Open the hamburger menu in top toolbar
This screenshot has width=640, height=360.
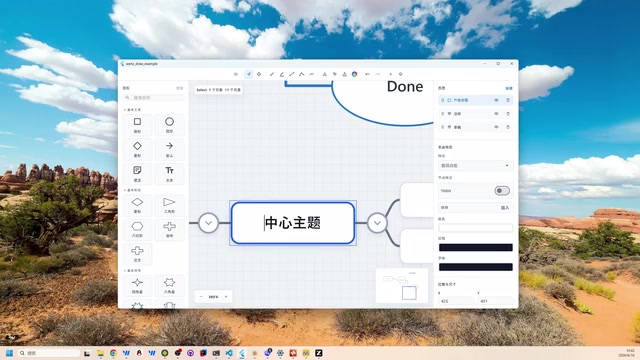(x=236, y=74)
